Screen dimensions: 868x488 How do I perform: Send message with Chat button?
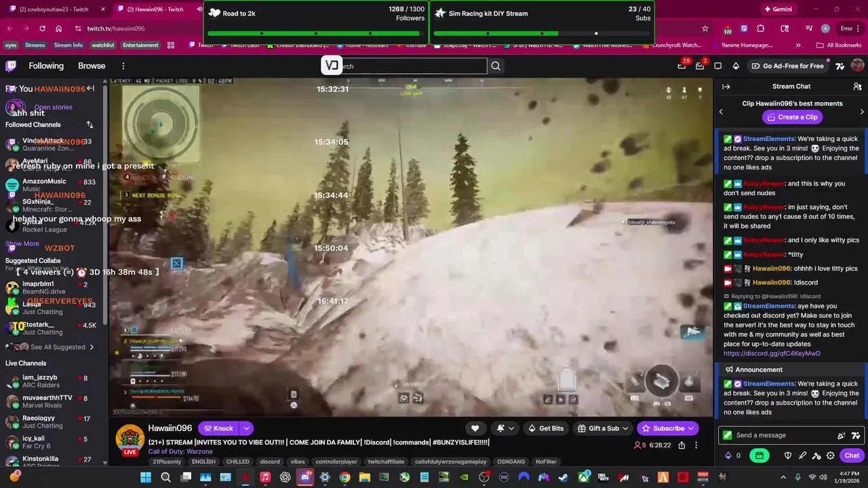pos(852,455)
